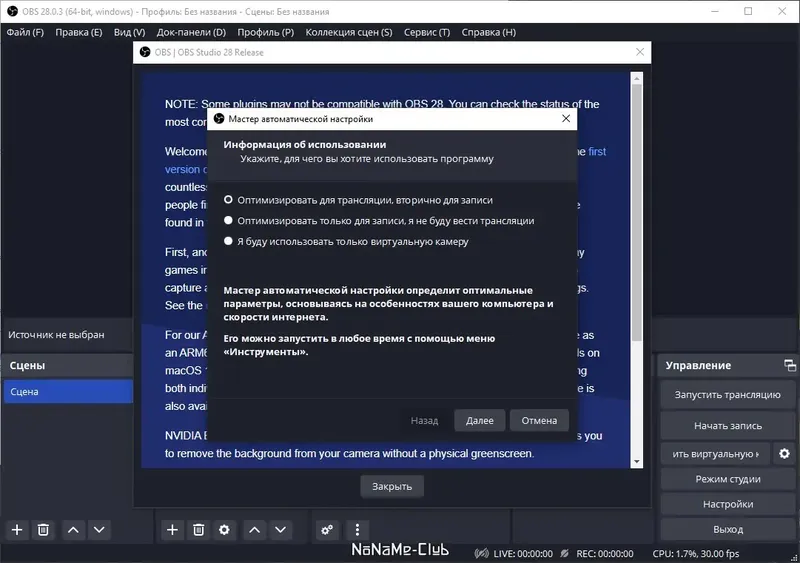Open audio mixer three-dot menu
This screenshot has height=563, width=800.
click(357, 530)
